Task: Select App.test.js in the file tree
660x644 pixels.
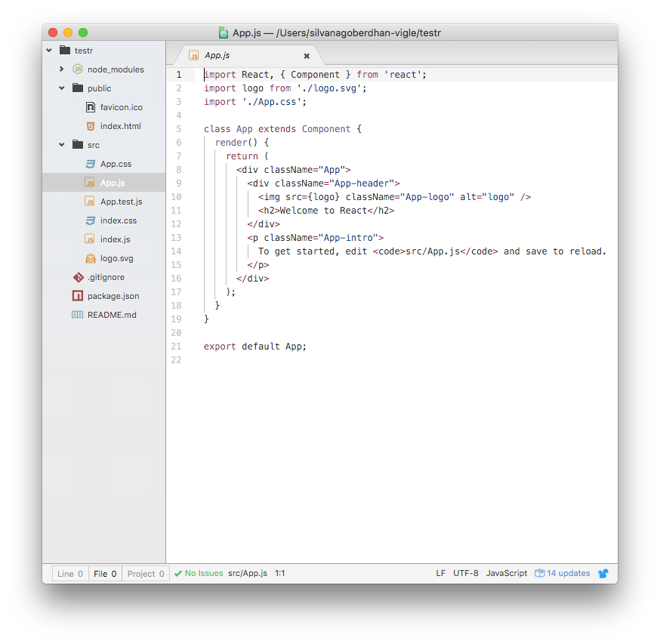Action: click(120, 201)
